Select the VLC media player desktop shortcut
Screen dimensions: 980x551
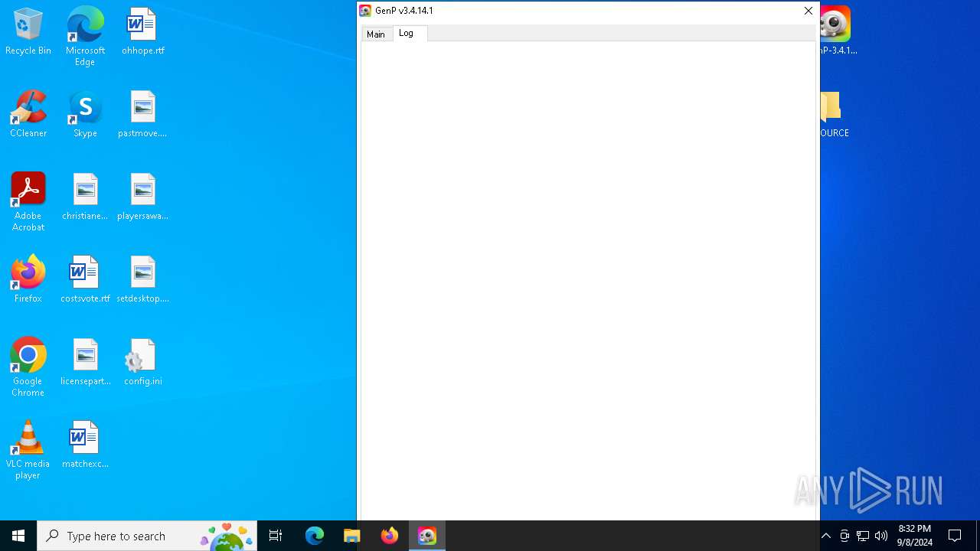coord(28,449)
